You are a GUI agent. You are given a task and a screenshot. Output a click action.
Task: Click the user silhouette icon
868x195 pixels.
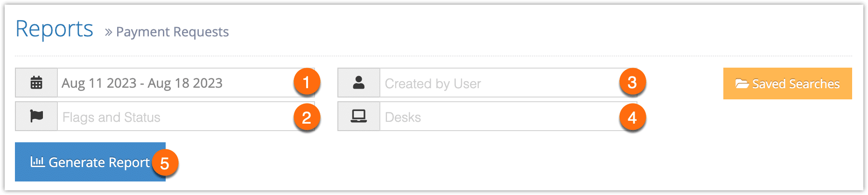pyautogui.click(x=359, y=83)
